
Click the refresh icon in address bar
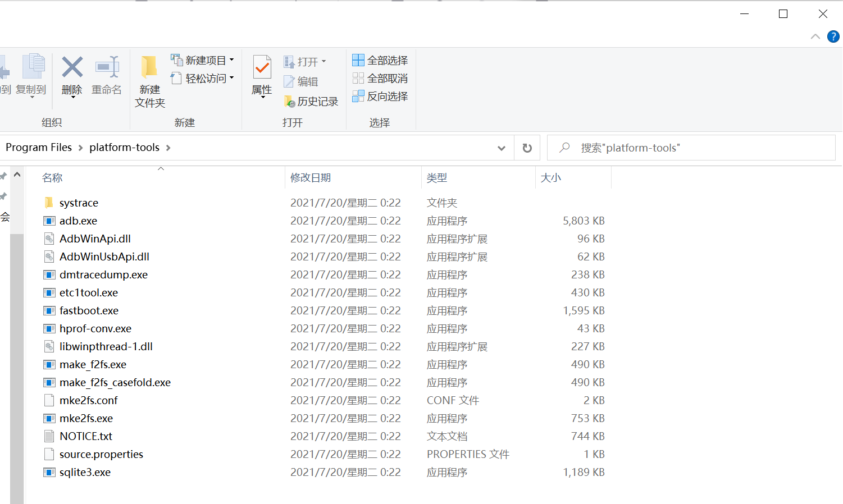pos(527,147)
